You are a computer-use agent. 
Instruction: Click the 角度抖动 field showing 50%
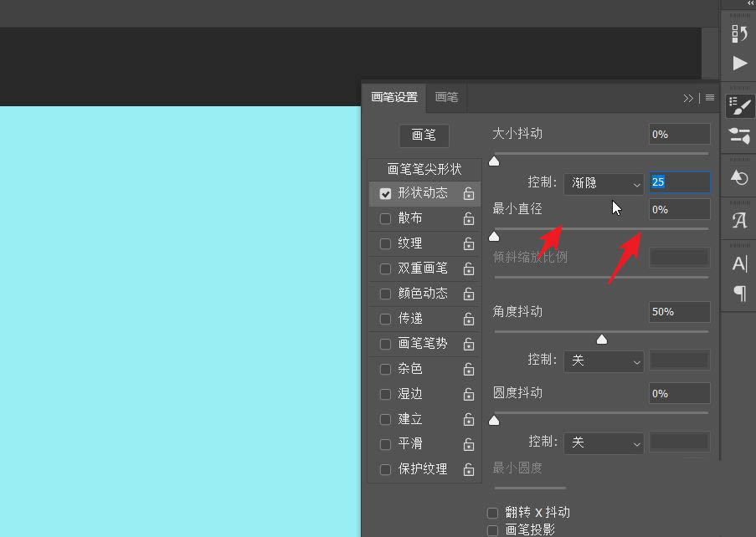click(679, 312)
